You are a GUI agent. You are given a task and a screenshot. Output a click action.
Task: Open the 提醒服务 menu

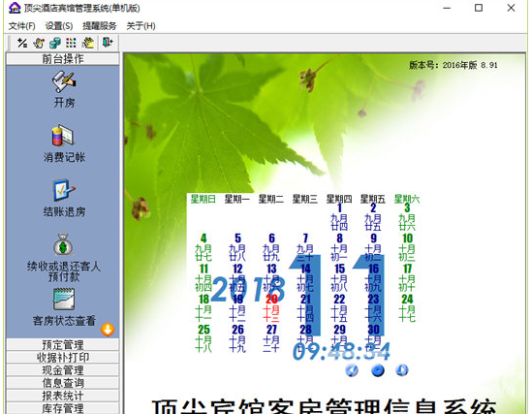pyautogui.click(x=100, y=26)
